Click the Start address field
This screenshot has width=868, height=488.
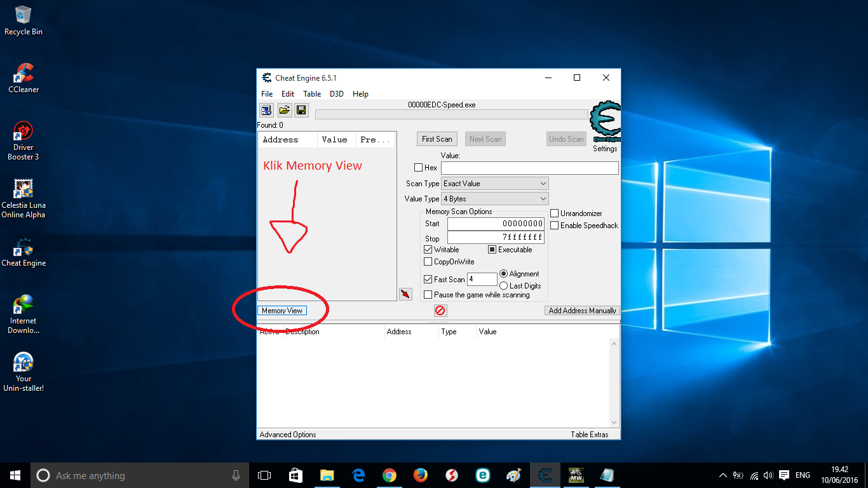click(496, 224)
